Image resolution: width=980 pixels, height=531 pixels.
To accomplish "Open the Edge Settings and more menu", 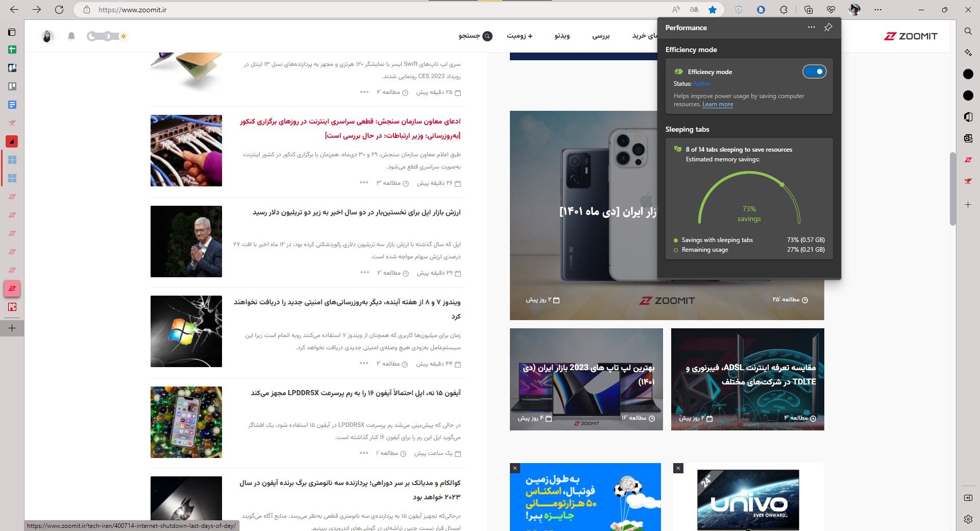I will [x=877, y=10].
